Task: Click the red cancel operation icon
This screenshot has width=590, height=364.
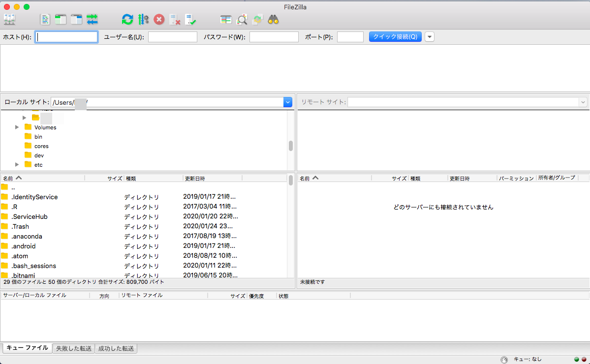Action: 159,20
